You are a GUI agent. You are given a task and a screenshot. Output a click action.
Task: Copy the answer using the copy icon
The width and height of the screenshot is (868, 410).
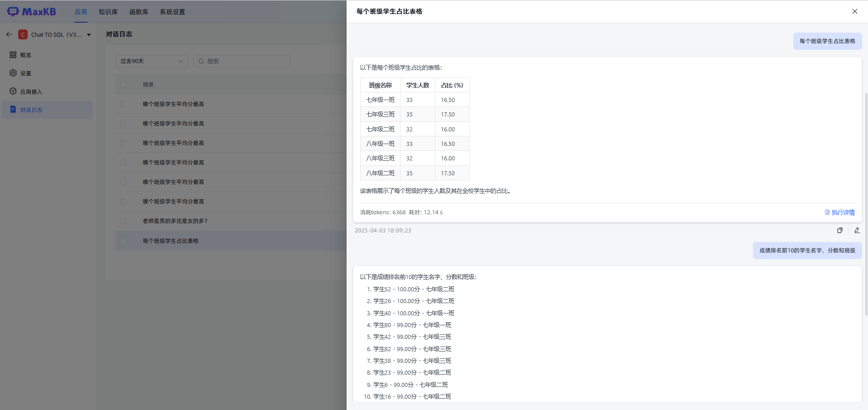[x=839, y=230]
